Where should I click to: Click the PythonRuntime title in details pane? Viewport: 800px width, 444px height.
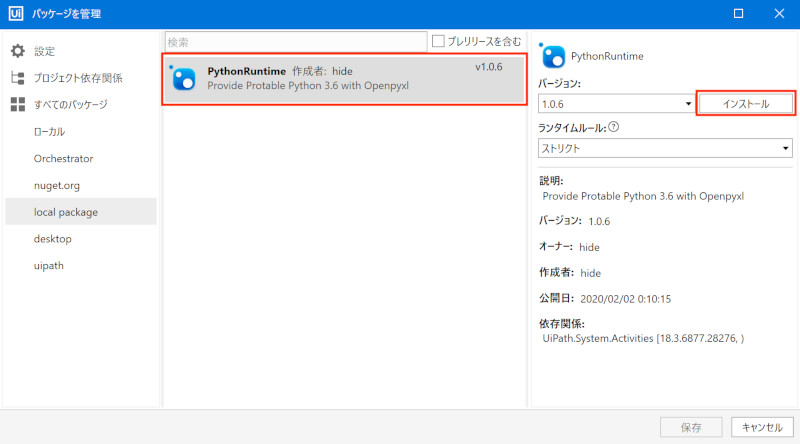(x=607, y=56)
